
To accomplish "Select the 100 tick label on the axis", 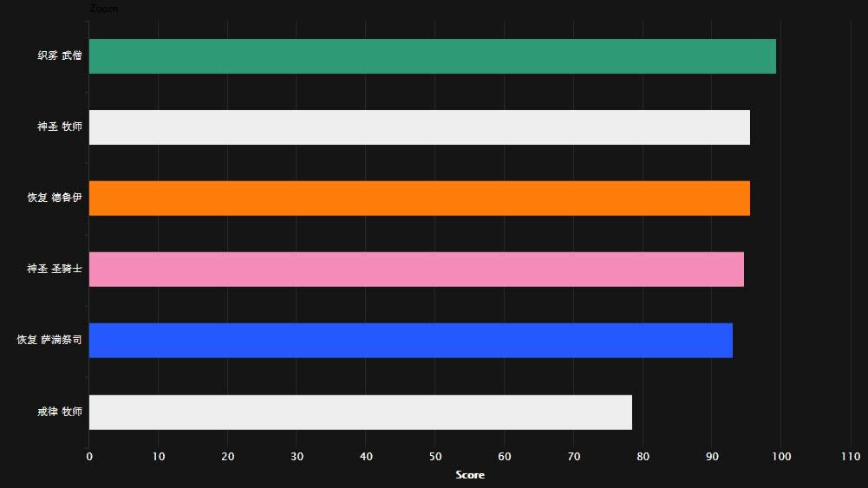I will (x=780, y=457).
